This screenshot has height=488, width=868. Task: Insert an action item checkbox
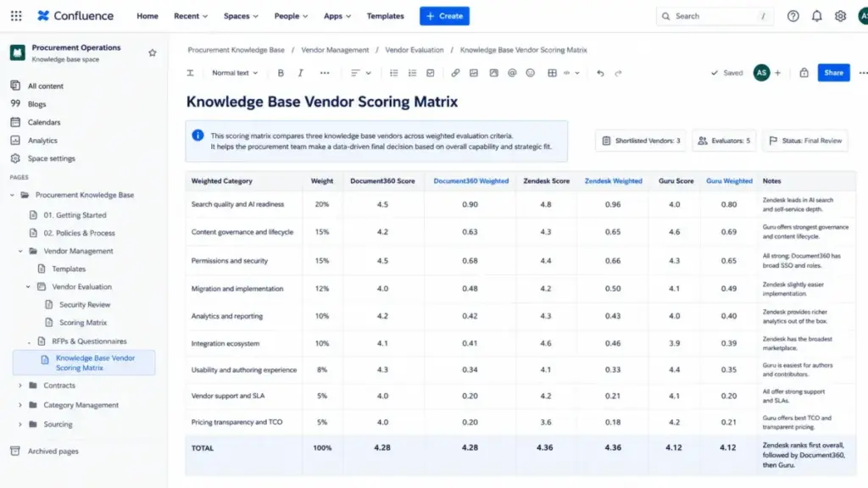[x=431, y=73]
